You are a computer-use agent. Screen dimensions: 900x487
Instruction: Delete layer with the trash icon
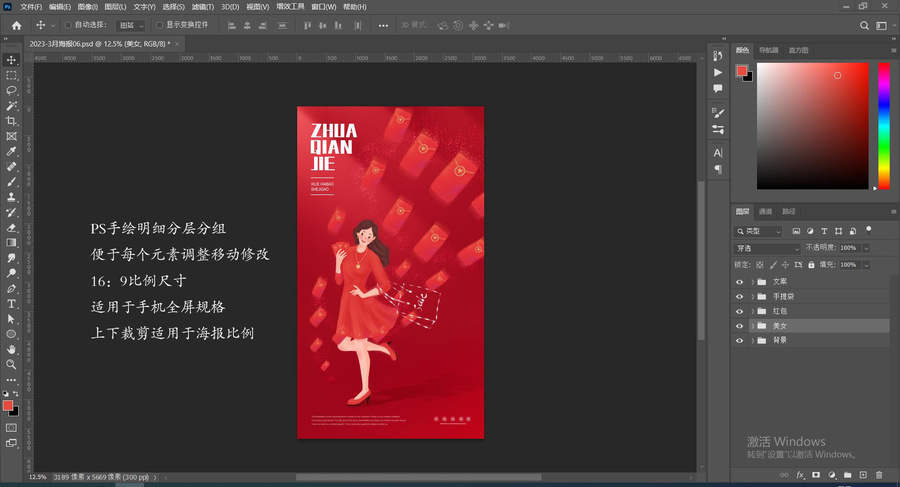coord(879,475)
